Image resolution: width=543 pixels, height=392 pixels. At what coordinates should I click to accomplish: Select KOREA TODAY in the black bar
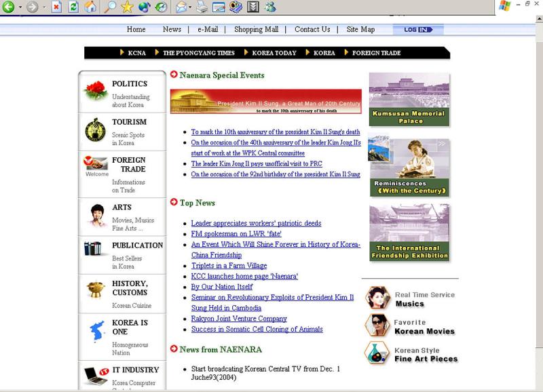[274, 53]
